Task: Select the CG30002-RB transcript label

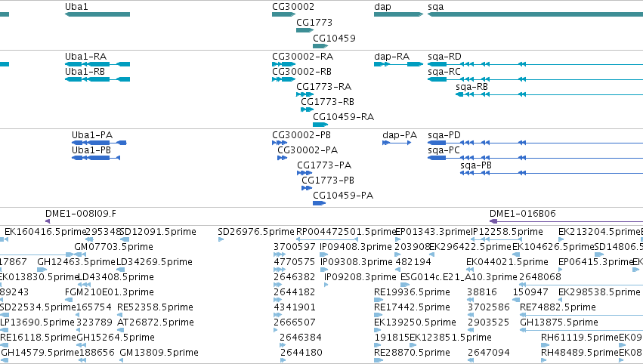Action: tap(301, 71)
